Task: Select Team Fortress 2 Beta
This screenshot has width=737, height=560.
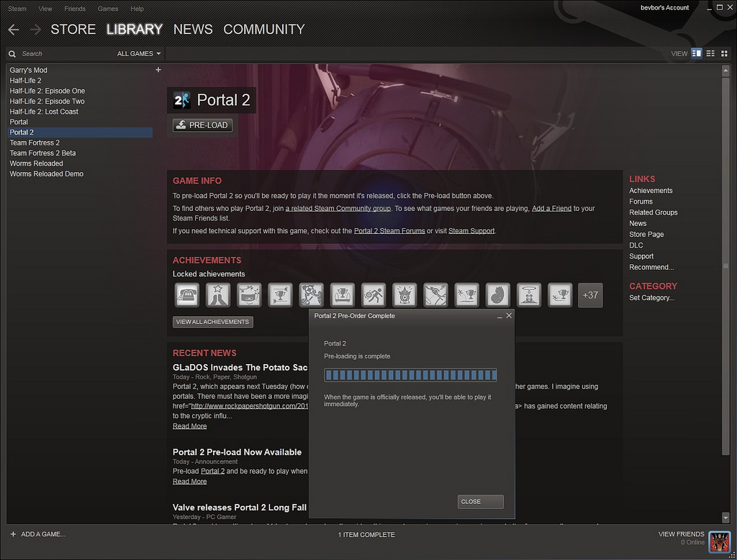Action: coord(42,153)
